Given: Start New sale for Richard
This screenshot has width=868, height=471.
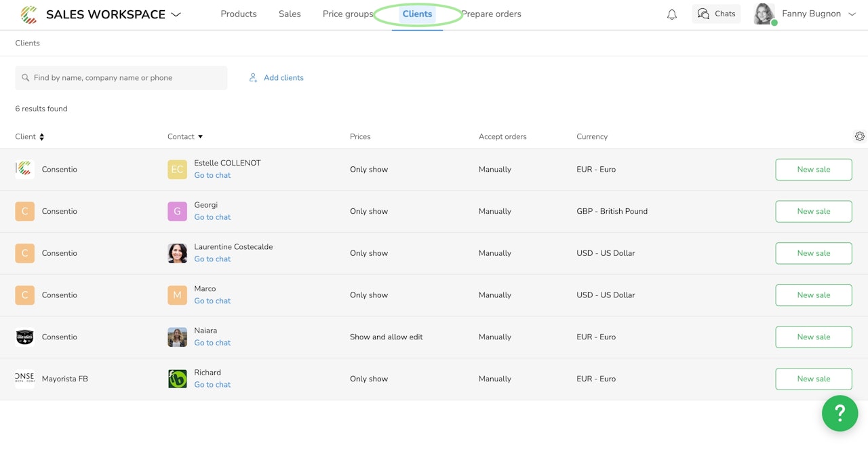Looking at the screenshot, I should 814,379.
